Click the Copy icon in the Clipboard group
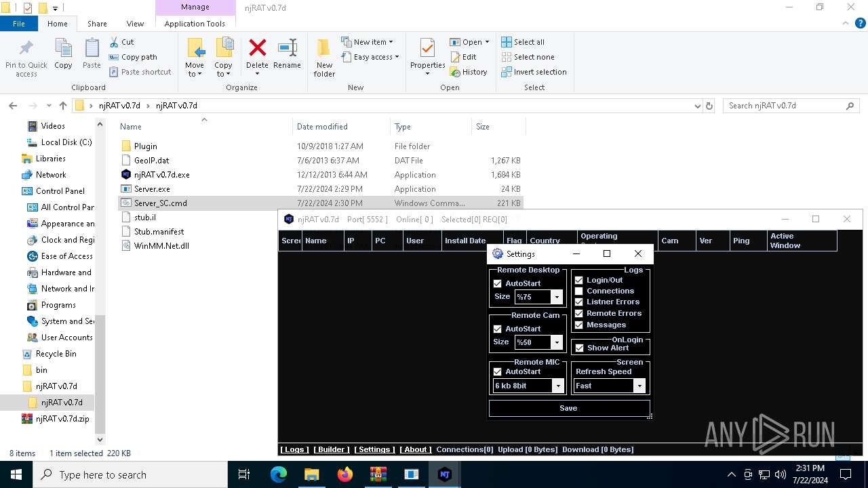Viewport: 868px width, 488px height. pos(63,49)
